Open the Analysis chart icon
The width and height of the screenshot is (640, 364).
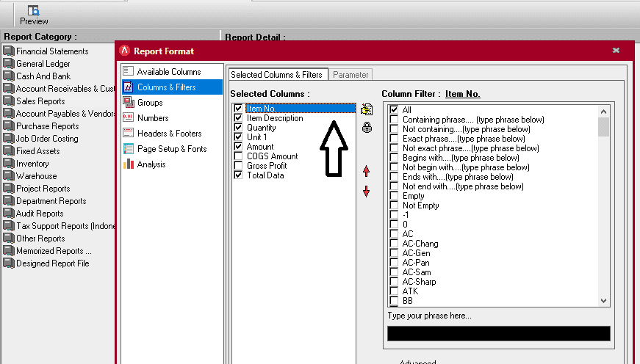(x=129, y=164)
